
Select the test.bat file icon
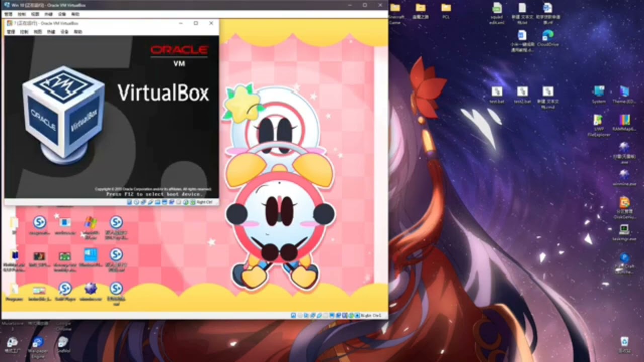(497, 95)
